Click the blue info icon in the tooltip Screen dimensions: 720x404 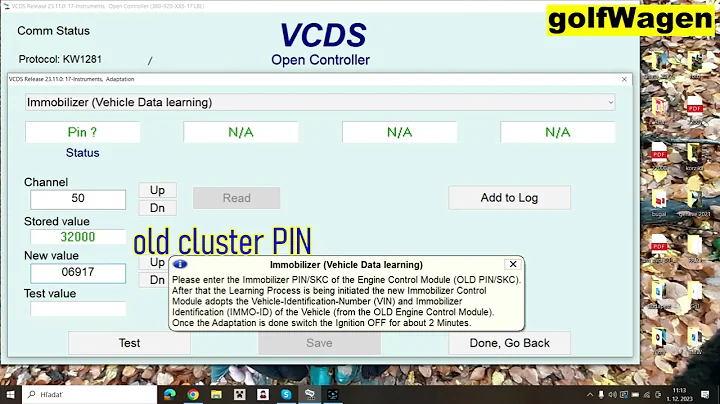(x=180, y=264)
